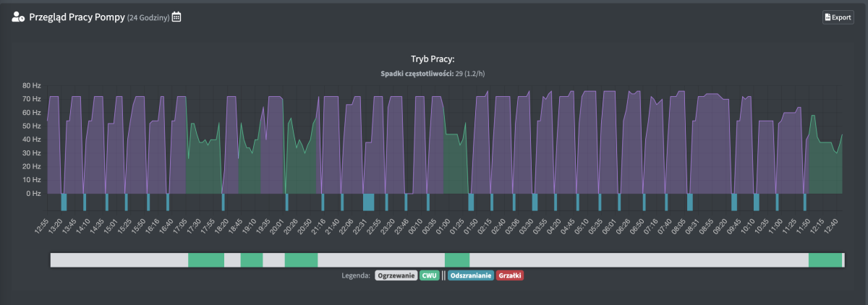
Task: Click the leftmost green CWU segment in mode bar
Action: 206,260
